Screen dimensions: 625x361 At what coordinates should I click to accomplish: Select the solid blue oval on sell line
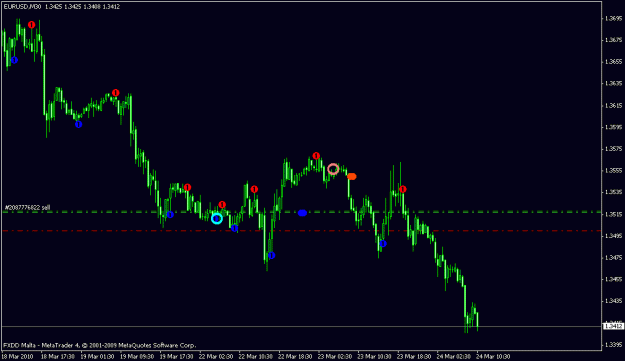tap(303, 213)
